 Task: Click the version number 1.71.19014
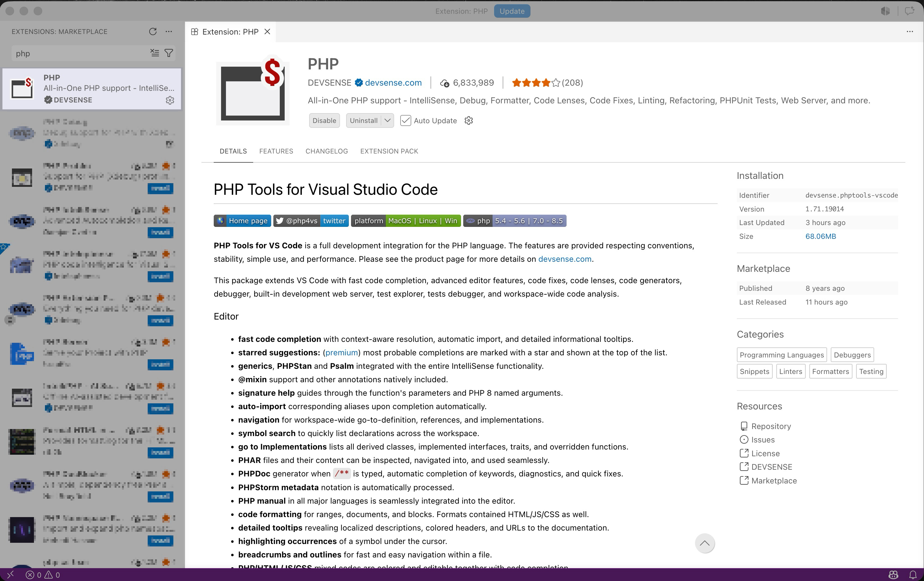825,209
